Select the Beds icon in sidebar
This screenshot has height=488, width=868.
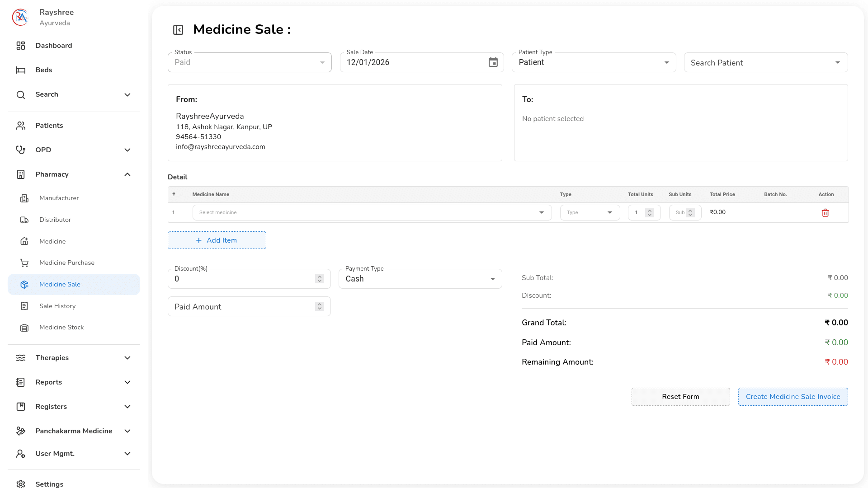21,70
